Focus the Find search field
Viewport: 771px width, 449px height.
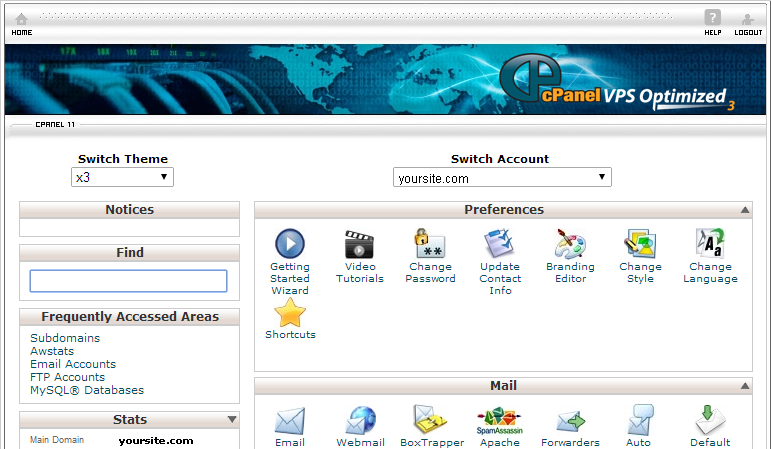click(x=128, y=281)
